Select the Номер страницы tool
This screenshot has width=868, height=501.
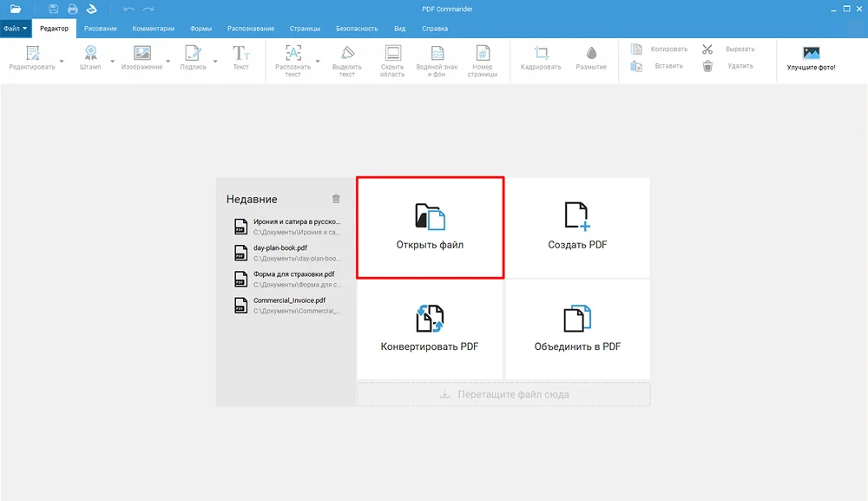[482, 61]
